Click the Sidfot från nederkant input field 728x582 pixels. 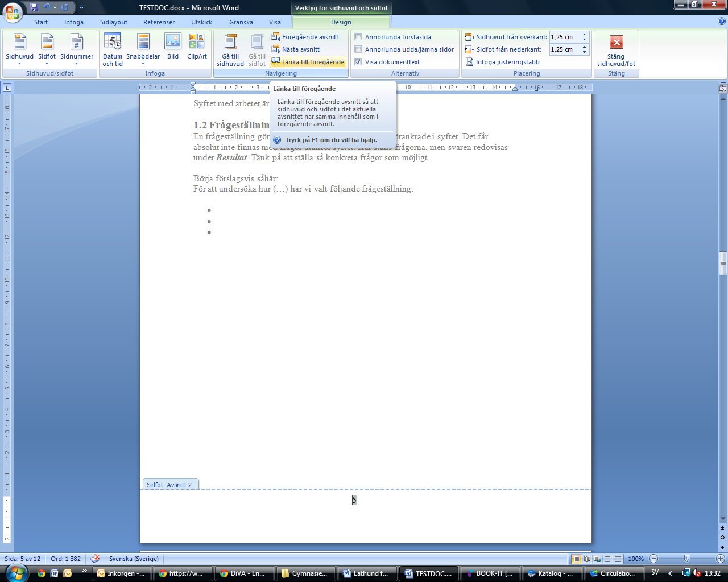pyautogui.click(x=564, y=49)
